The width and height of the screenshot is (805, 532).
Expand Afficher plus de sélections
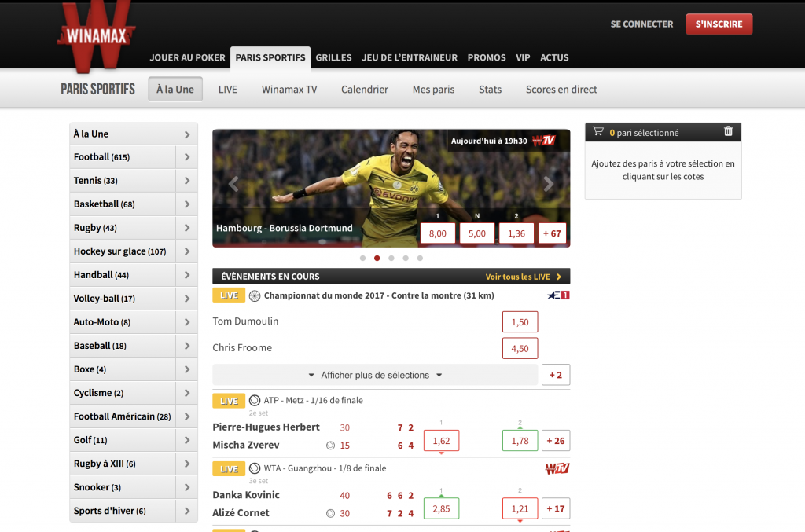[375, 375]
